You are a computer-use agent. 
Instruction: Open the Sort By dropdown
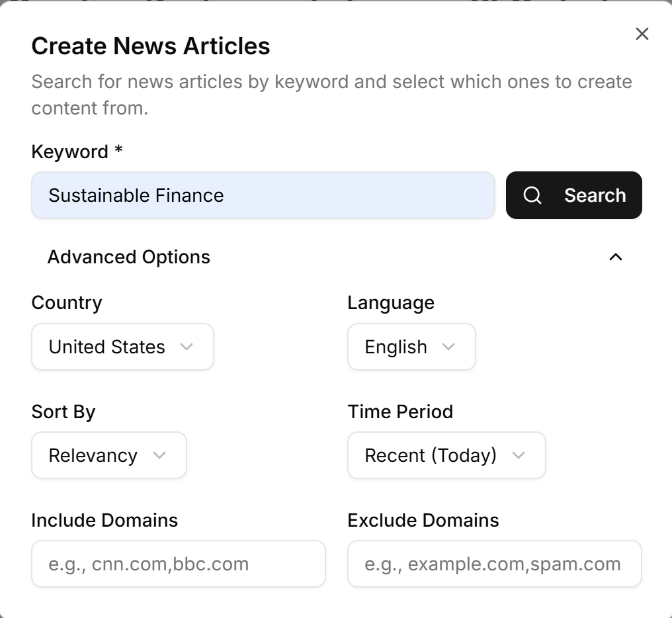(108, 455)
